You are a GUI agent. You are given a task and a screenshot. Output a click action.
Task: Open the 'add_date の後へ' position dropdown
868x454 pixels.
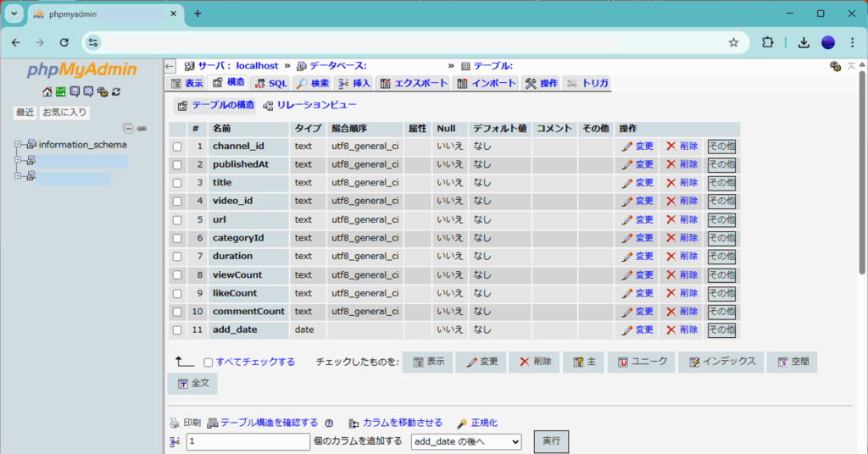(465, 441)
